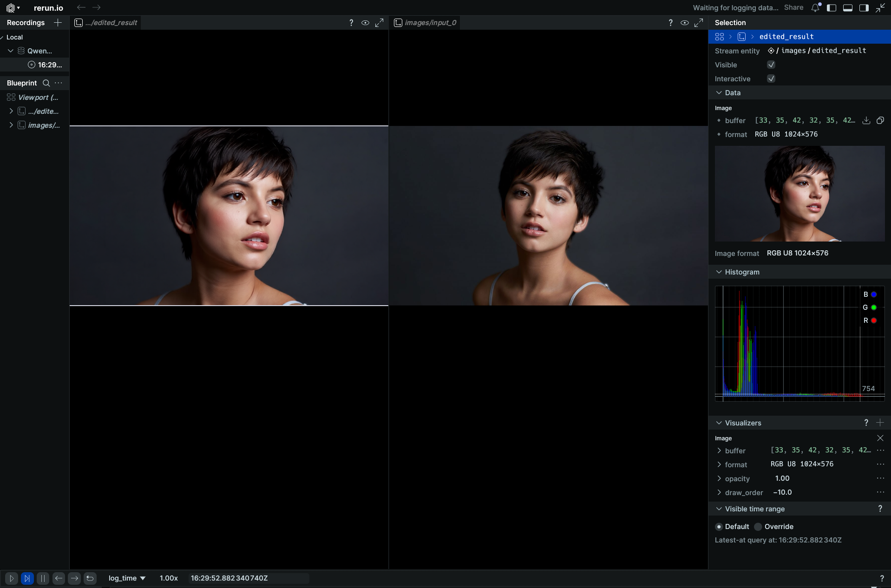Click the Share button
This screenshot has width=891, height=588.
tap(793, 7)
